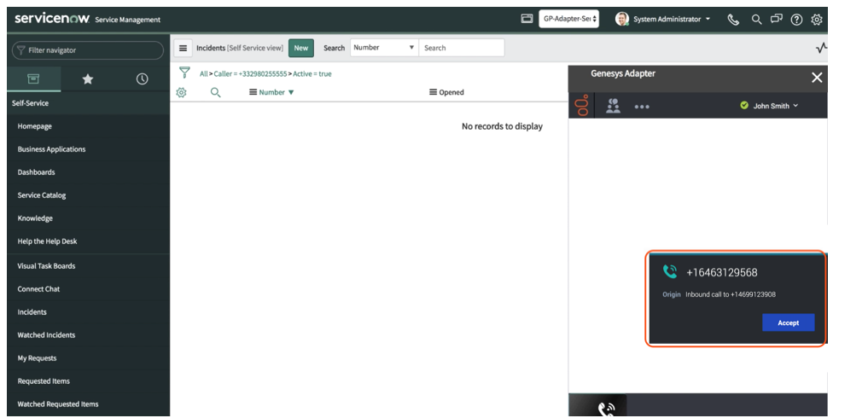Click System Administrator avatar picture
868x418 pixels.
coord(621,19)
